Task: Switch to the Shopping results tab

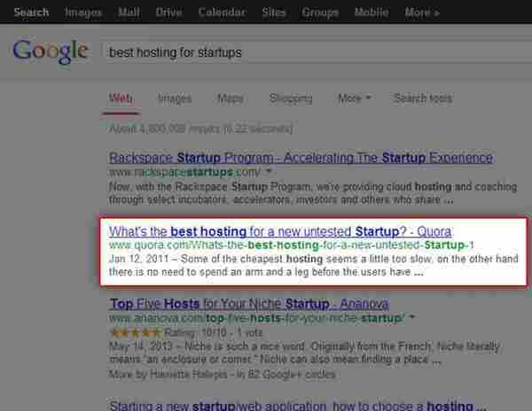Action: pos(290,98)
